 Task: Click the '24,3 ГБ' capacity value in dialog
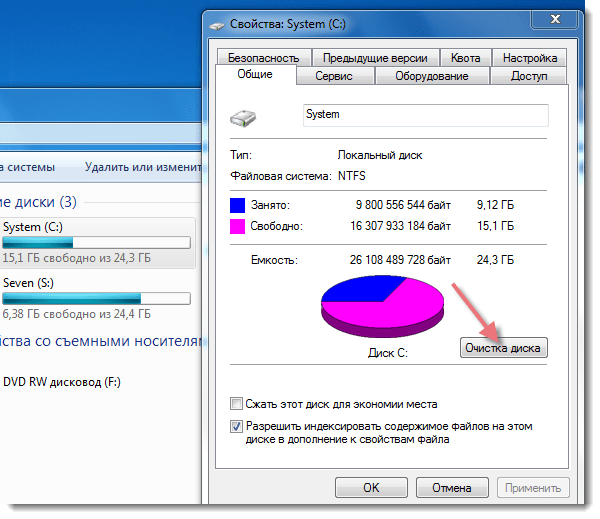pos(495,260)
